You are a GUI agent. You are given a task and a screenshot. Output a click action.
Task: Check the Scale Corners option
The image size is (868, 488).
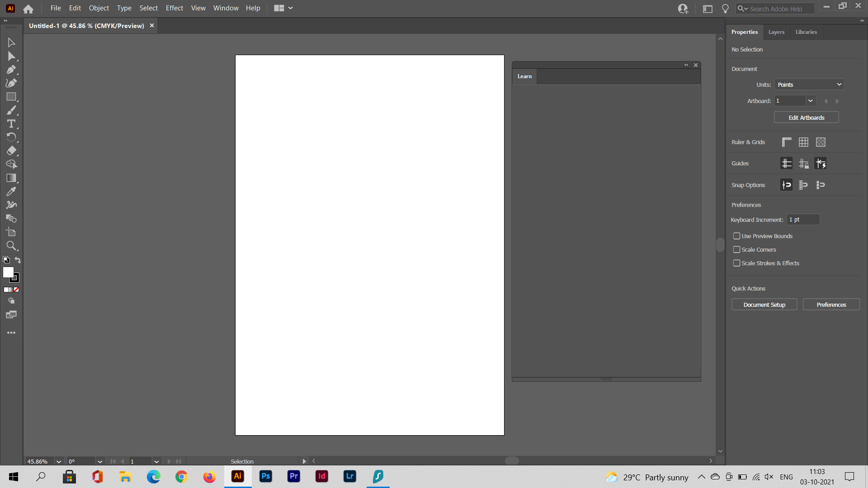(737, 249)
